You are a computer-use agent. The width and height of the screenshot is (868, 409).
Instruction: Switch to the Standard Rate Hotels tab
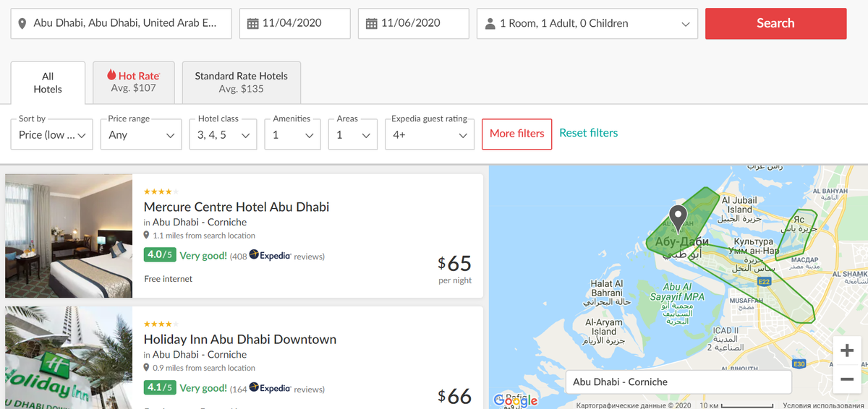click(x=241, y=82)
